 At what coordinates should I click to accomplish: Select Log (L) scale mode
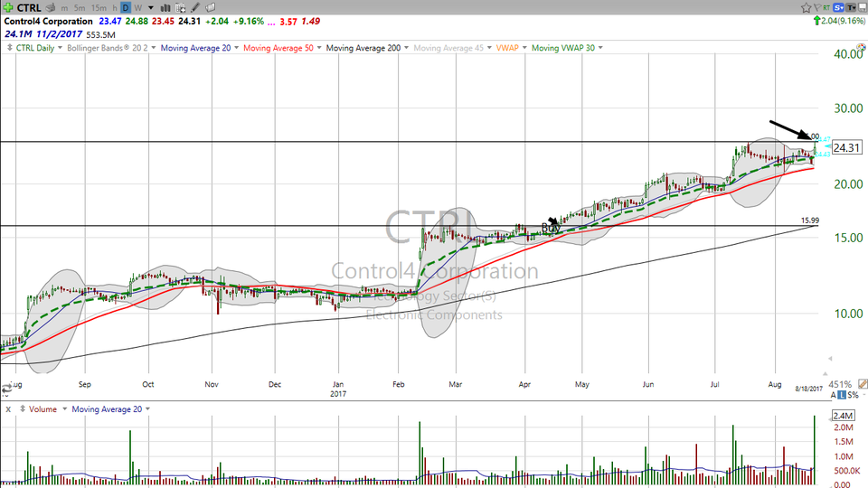842,395
